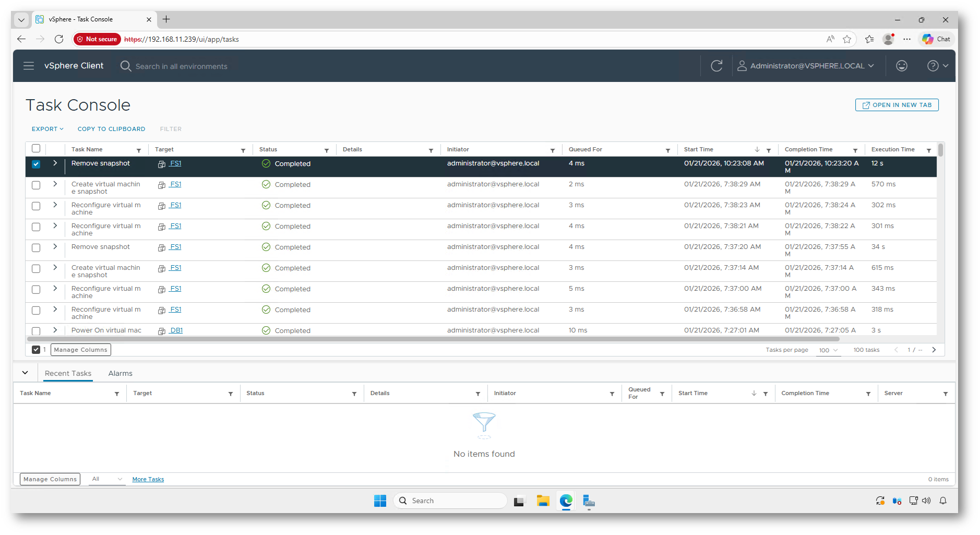Click the vSphere refresh icon
980x535 pixels.
coord(716,66)
